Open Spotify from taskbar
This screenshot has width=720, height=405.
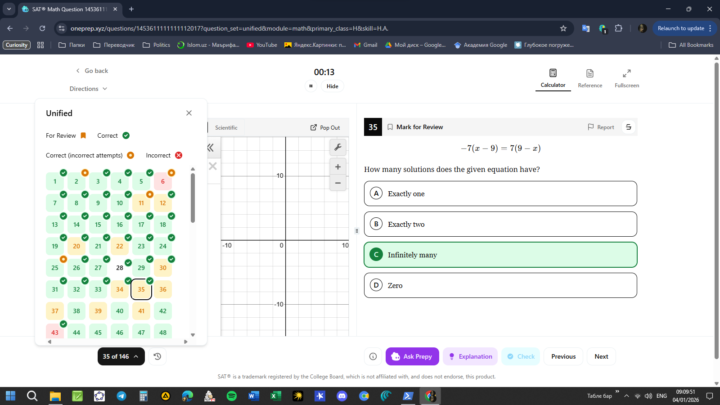pos(231,396)
